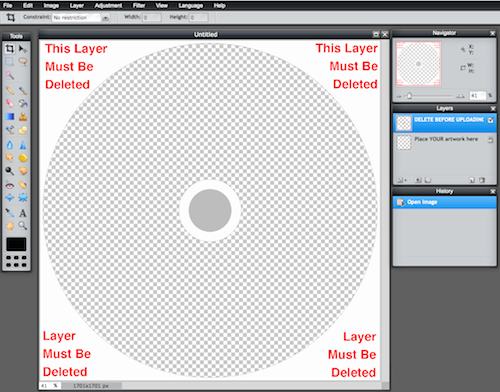Click the Delete Layer trash icon
This screenshot has width=500, height=392.
pos(482,180)
